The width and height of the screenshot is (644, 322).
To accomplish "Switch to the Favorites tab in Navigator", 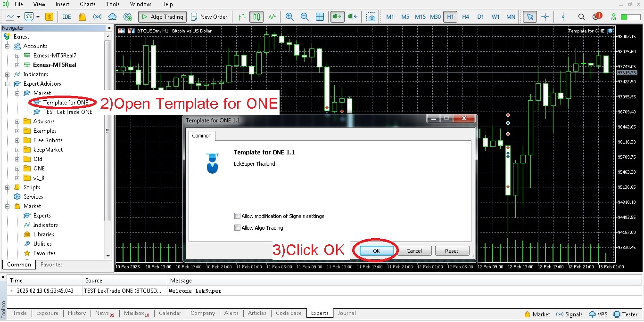I will click(x=51, y=265).
